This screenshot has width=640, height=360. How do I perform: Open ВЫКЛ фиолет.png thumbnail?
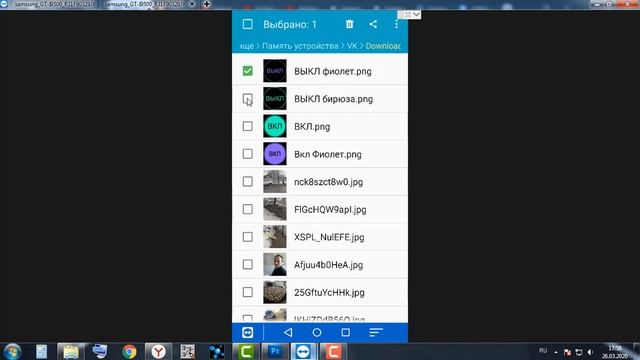coord(275,71)
